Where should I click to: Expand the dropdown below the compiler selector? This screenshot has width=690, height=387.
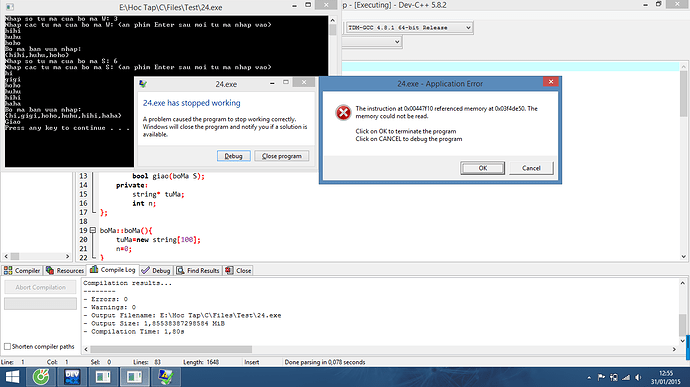(x=372, y=42)
